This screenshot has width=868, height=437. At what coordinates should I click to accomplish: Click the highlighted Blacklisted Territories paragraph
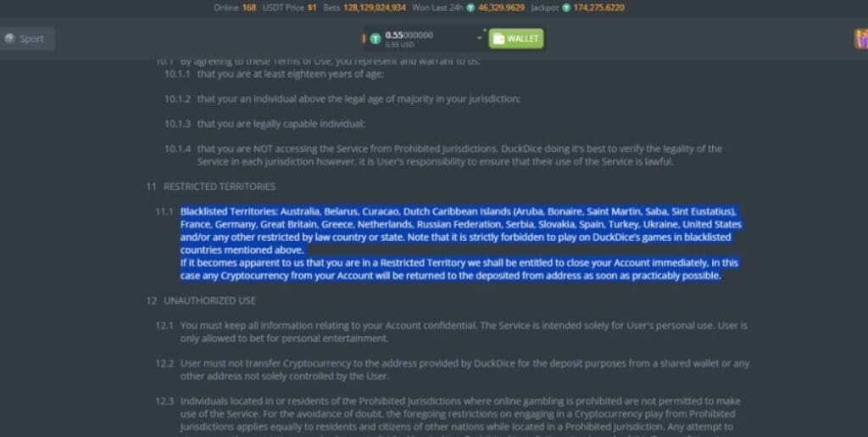pyautogui.click(x=460, y=244)
